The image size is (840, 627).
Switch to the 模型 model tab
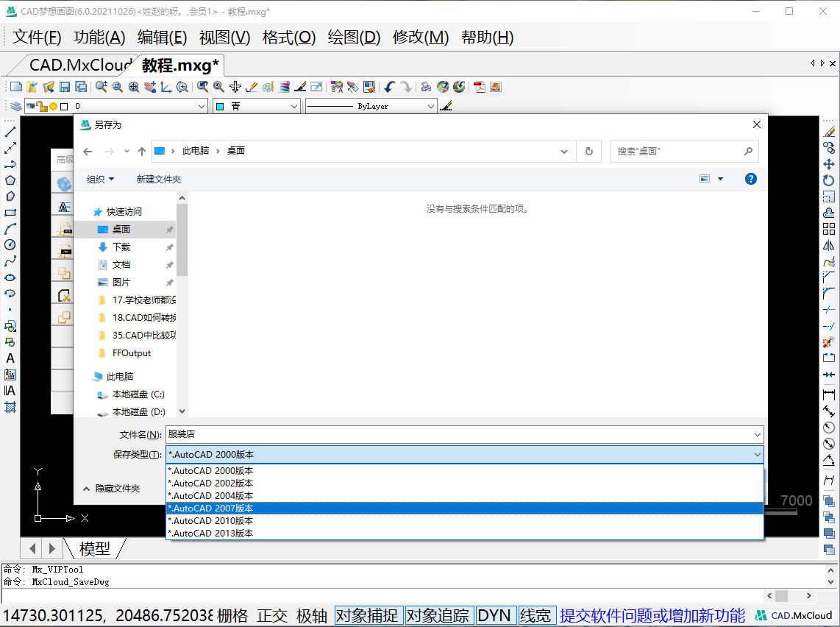tap(95, 548)
